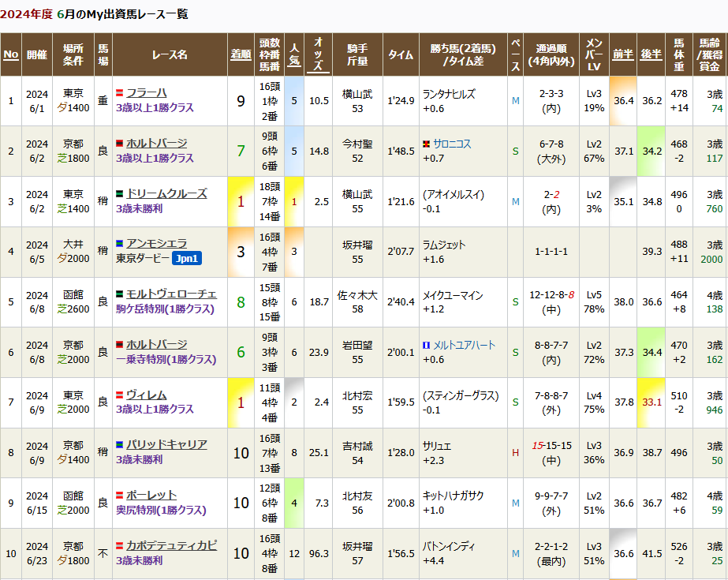Click jockey cell 佐々木大 58
The height and width of the screenshot is (580, 728).
[357, 302]
